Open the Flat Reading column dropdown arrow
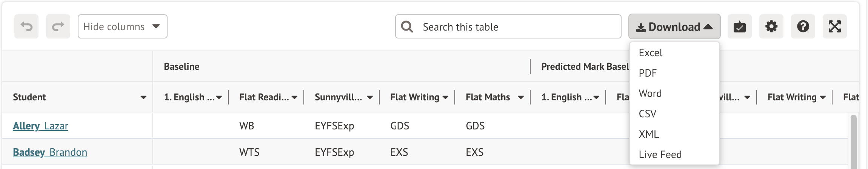The image size is (868, 169). pyautogui.click(x=294, y=97)
